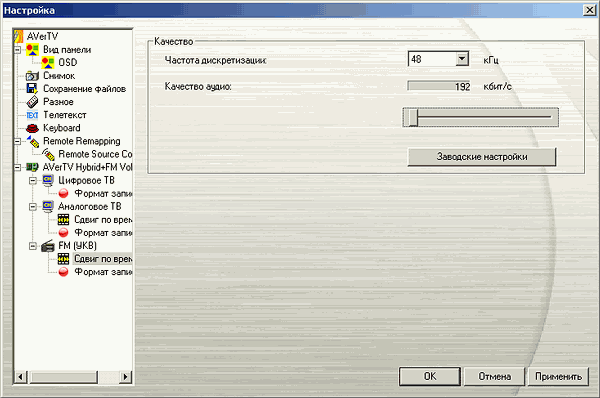Select the Разное tree item

coord(58,102)
